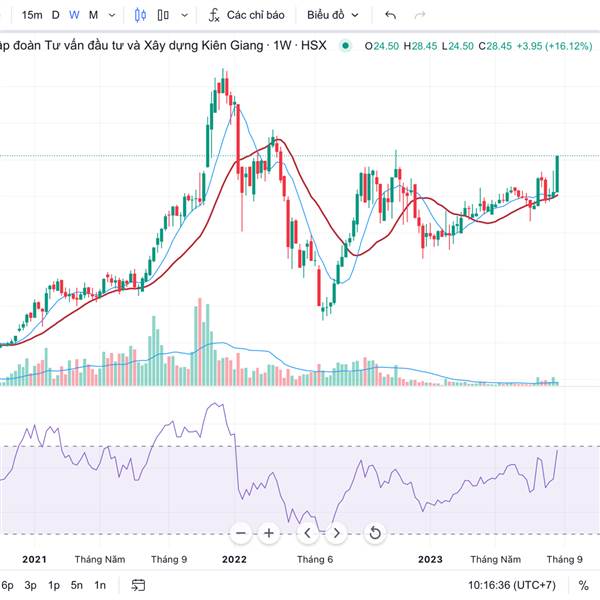
Task: Choose the candlestick chart style icon
Action: [x=140, y=15]
